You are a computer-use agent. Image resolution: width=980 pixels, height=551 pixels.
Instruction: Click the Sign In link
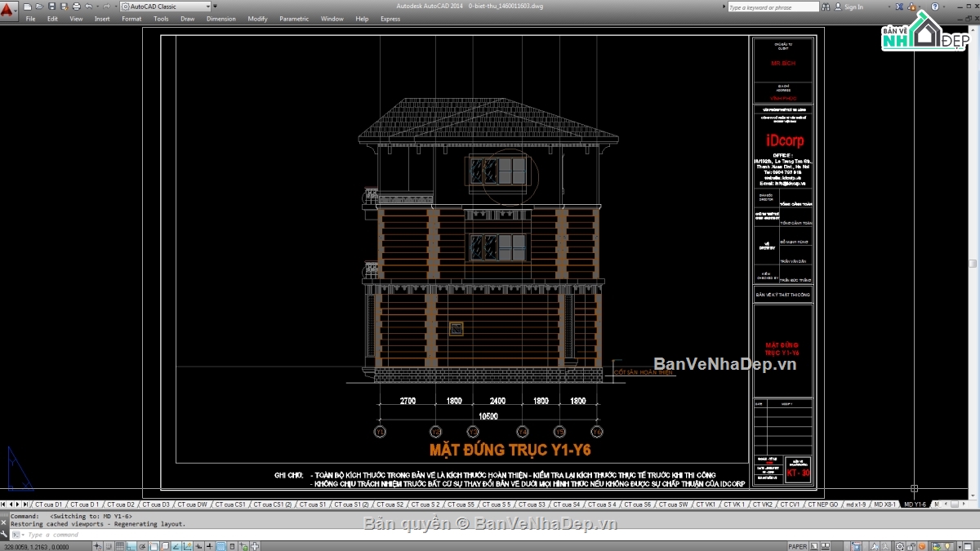tap(853, 7)
